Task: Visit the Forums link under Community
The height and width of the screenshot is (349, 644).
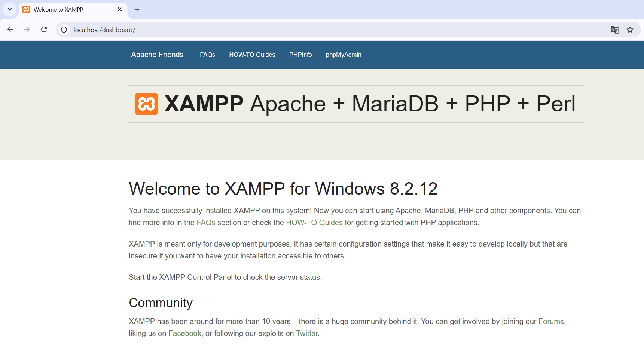Action: (x=551, y=321)
